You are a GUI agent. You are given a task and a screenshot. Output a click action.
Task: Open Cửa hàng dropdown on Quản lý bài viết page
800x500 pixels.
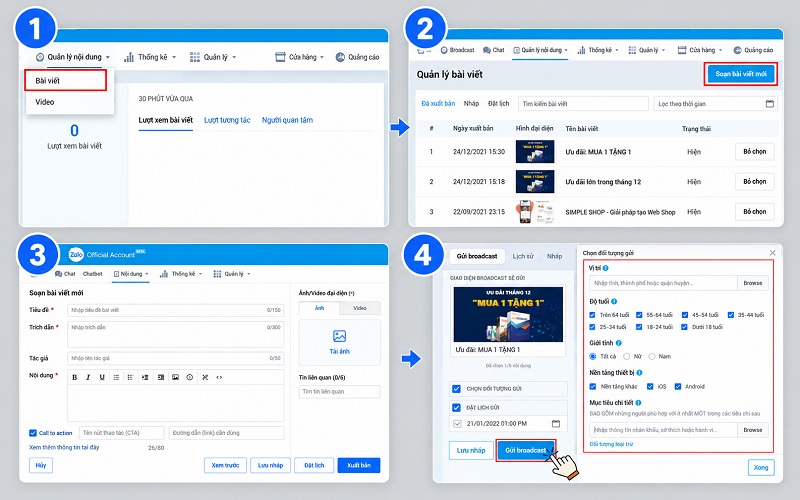[x=699, y=50]
